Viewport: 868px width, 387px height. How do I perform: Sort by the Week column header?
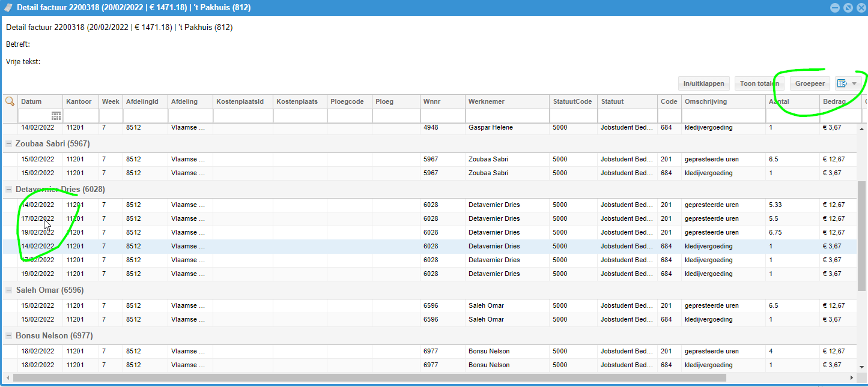[111, 101]
